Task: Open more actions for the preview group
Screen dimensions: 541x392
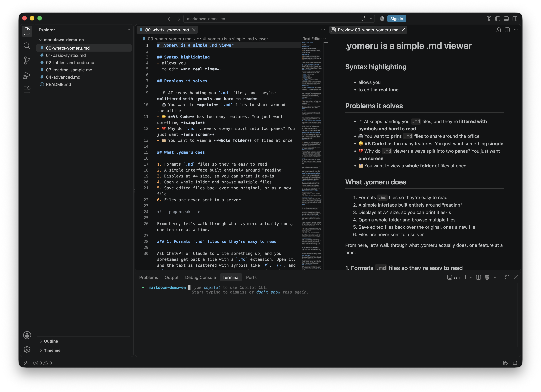Action: pos(516,30)
